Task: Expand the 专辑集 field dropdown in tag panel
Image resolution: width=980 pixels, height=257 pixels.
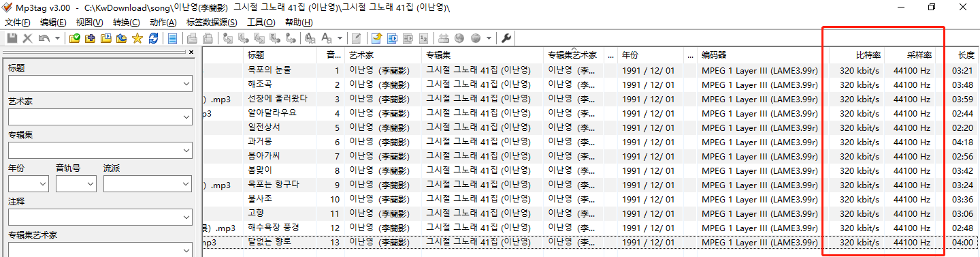Action: point(186,150)
